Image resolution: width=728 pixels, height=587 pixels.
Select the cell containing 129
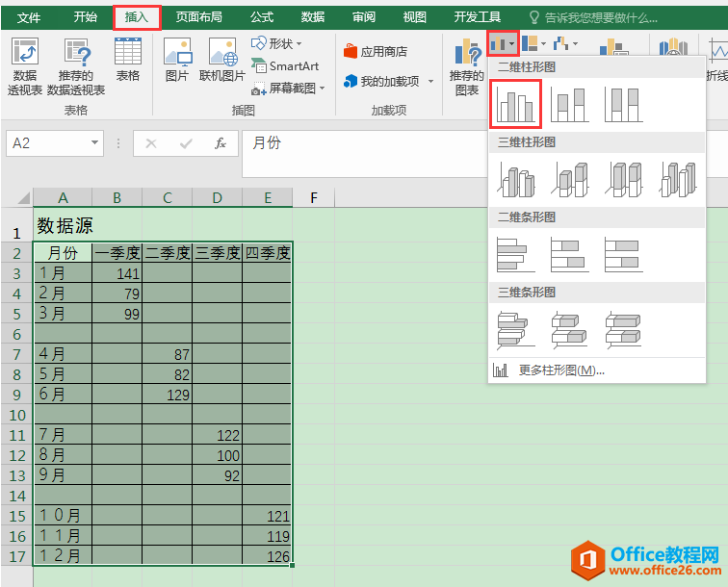tap(168, 395)
